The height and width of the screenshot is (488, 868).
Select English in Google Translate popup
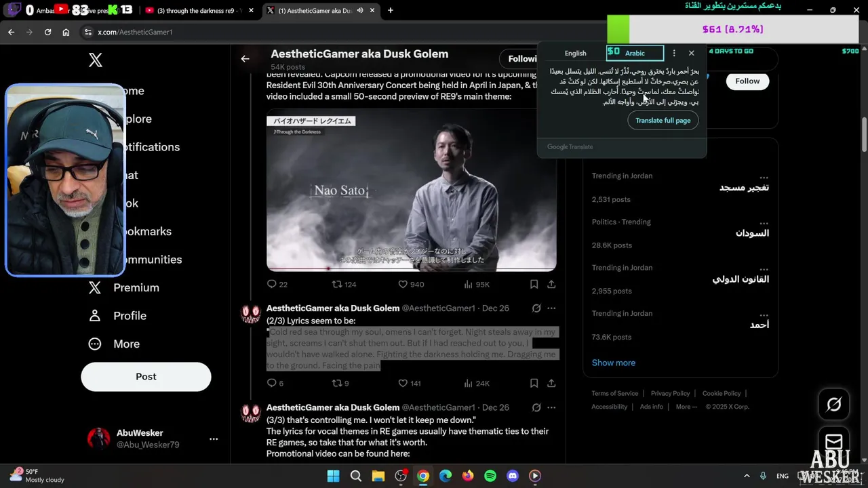click(x=575, y=53)
